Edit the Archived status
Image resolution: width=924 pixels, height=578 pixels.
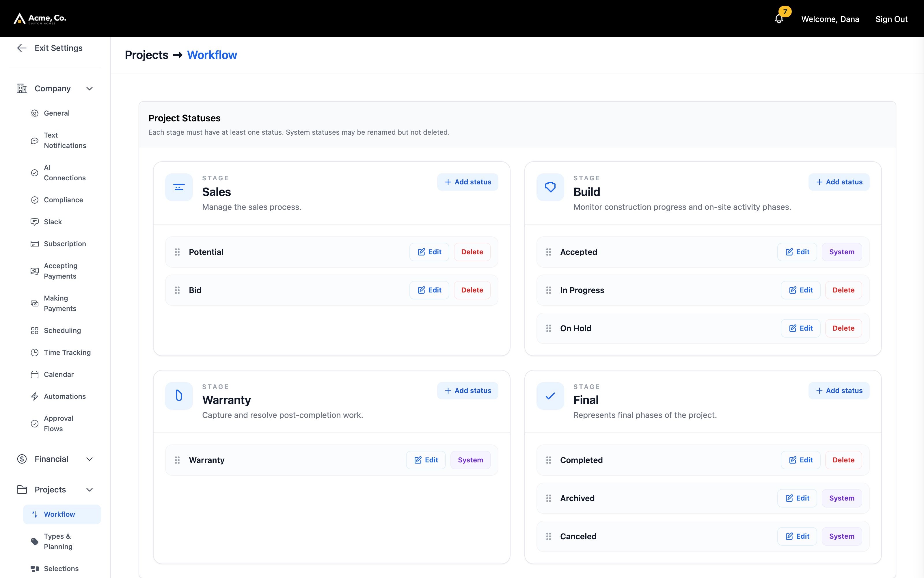pos(797,498)
